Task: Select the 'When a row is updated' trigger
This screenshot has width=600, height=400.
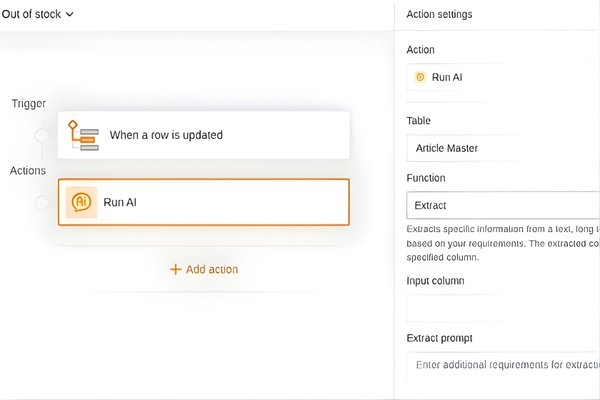Action: pos(204,134)
